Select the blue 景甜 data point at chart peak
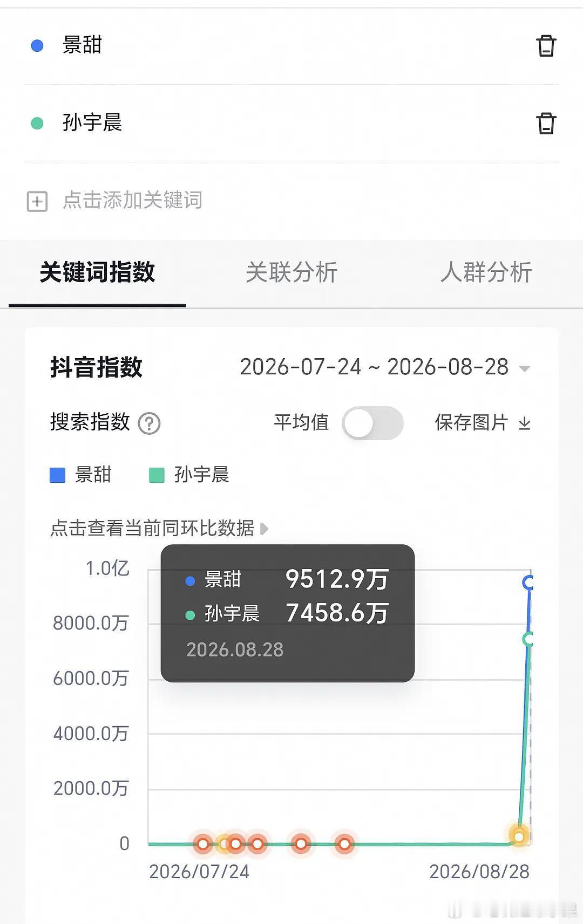Viewport: 583px width, 924px height. 528,582
